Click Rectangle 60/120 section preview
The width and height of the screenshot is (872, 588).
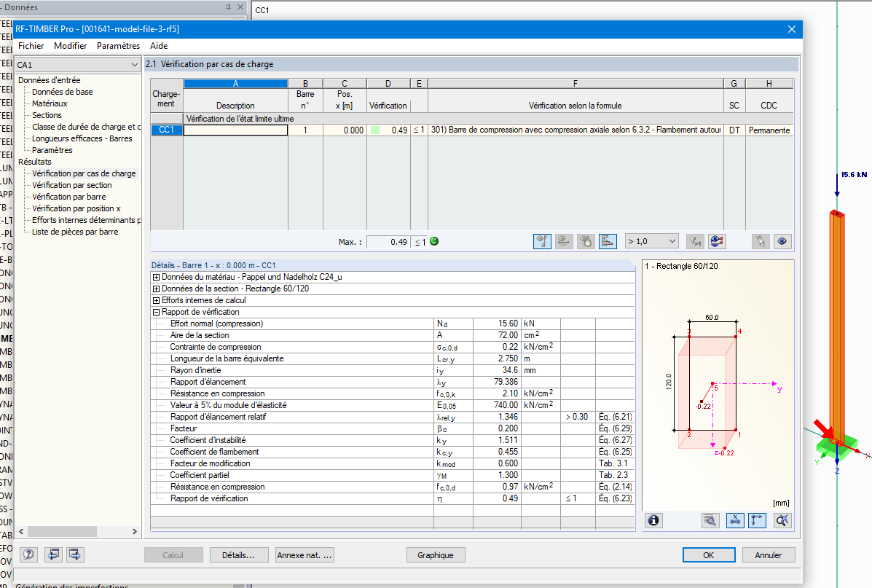718,384
